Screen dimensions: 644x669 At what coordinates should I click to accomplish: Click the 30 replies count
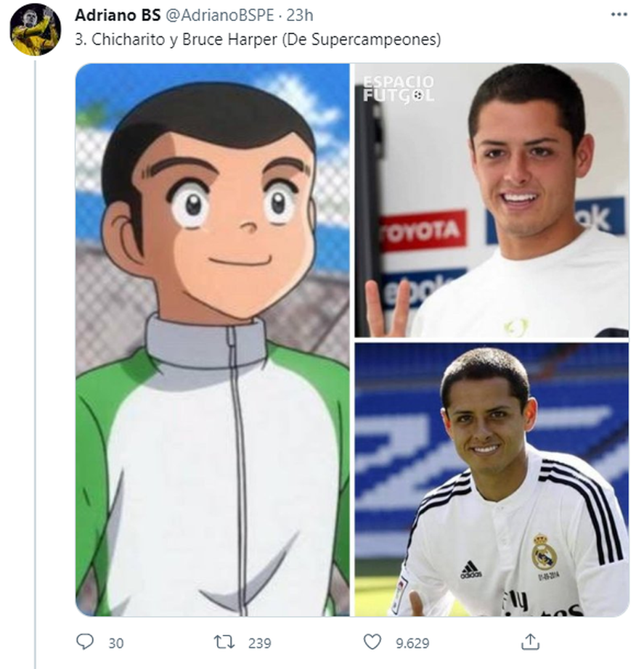[x=115, y=643]
